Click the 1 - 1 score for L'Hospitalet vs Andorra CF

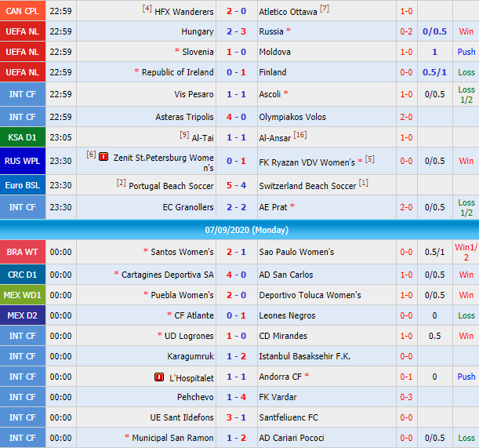236,377
